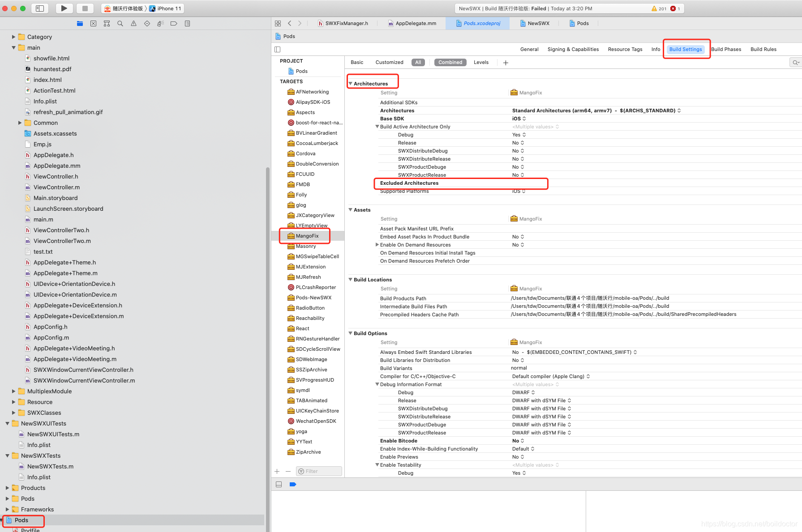Open the breakpoint navigator icon
802x532 pixels.
tap(174, 24)
